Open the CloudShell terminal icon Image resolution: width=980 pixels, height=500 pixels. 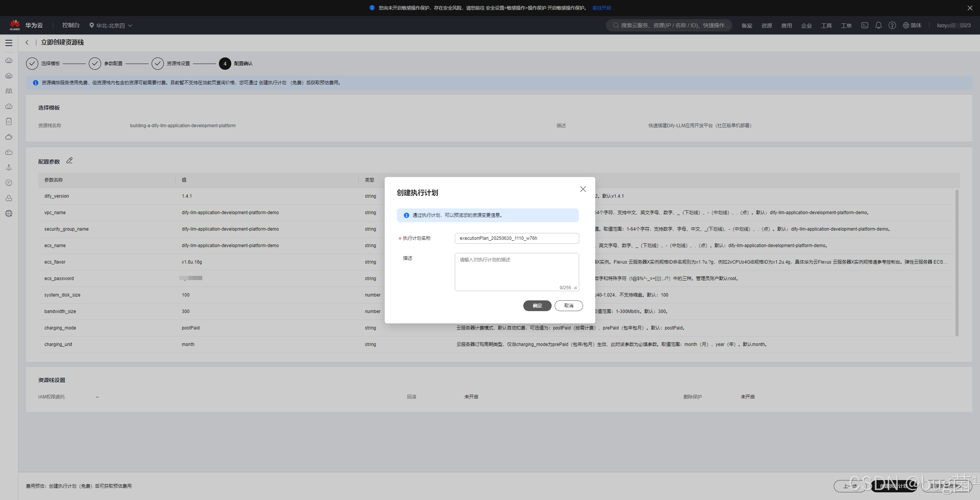(865, 25)
